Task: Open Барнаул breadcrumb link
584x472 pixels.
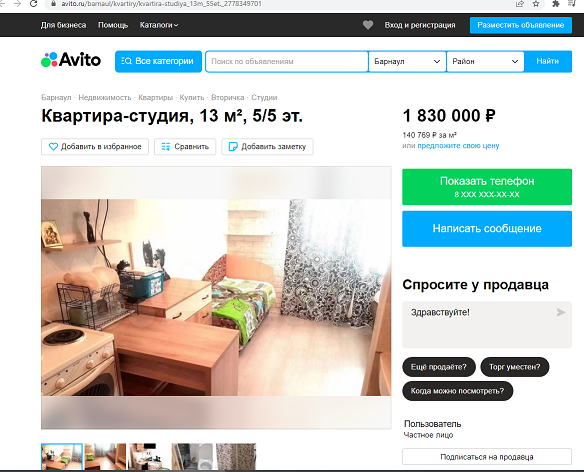Action: click(56, 98)
